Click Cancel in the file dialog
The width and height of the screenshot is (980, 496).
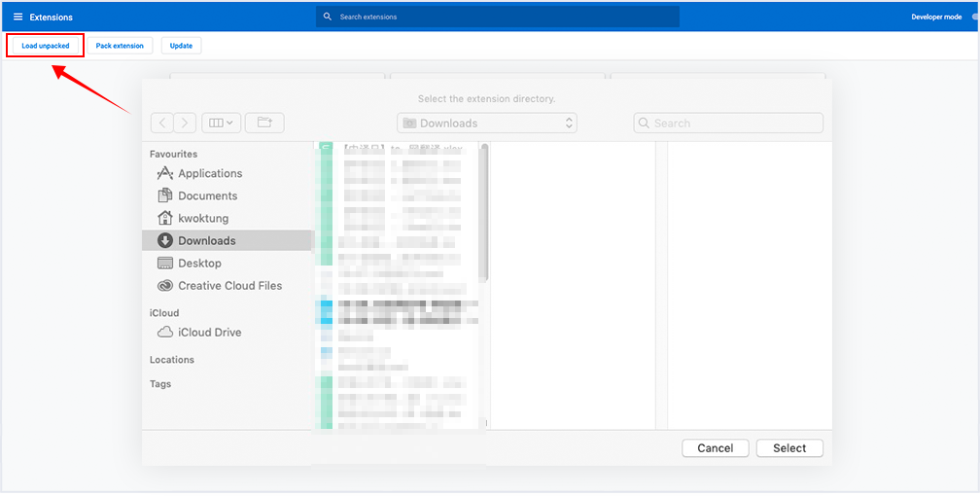pyautogui.click(x=716, y=447)
